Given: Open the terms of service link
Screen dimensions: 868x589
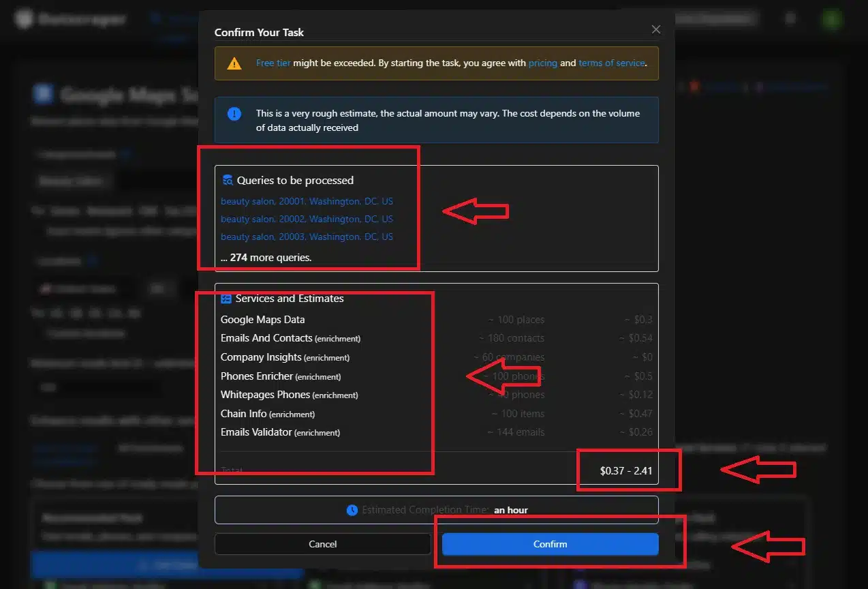Looking at the screenshot, I should point(611,63).
